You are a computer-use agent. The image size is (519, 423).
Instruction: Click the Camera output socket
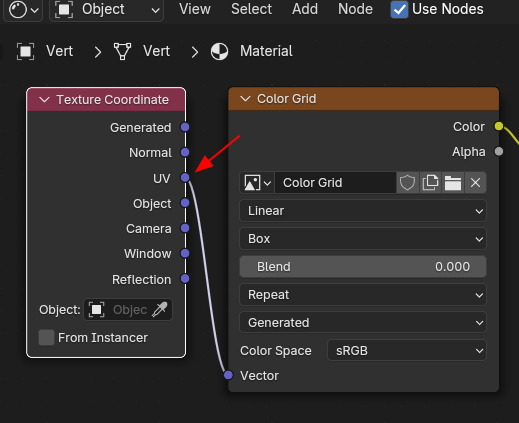[185, 228]
